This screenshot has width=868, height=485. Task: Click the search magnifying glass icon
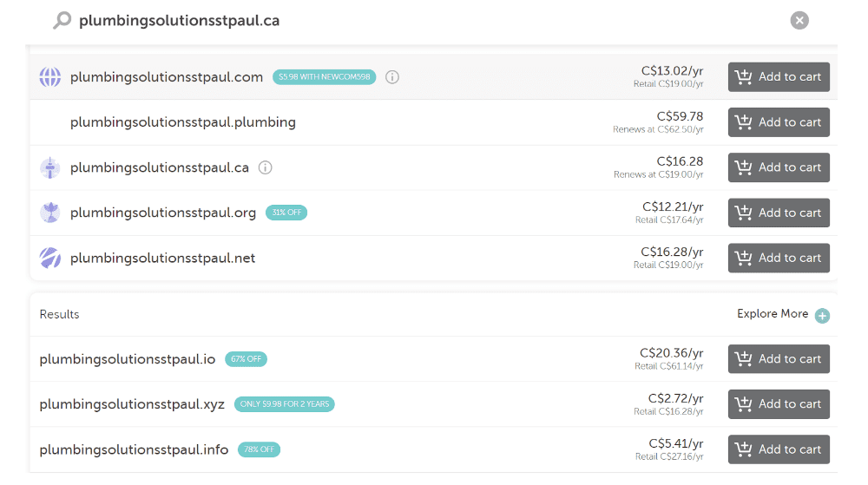tap(62, 20)
